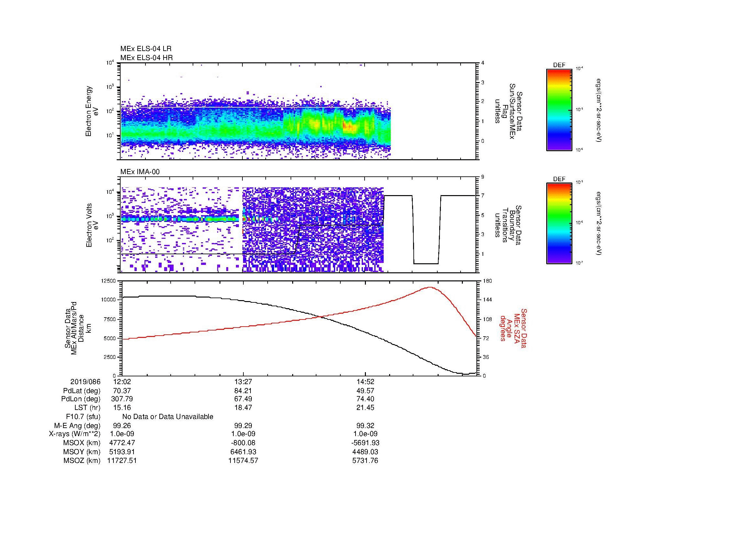Click the 'X-rays (W/m**2)' row label
The image size is (756, 534).
coord(74,434)
